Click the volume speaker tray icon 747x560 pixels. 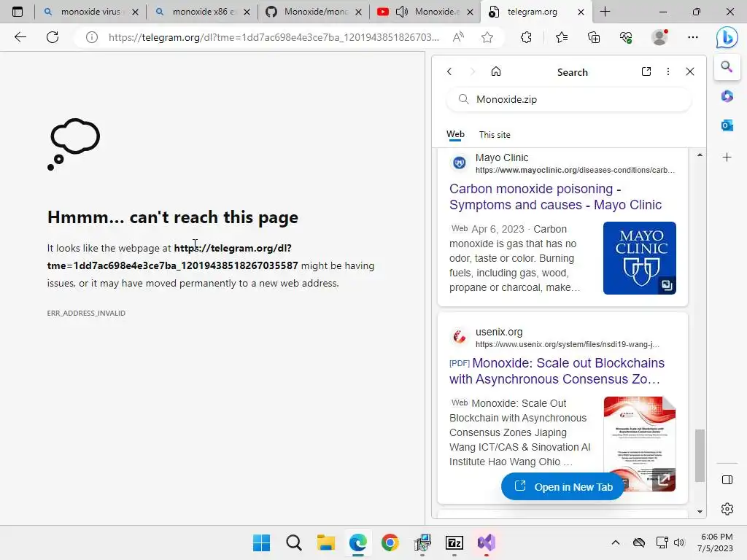tap(679, 542)
